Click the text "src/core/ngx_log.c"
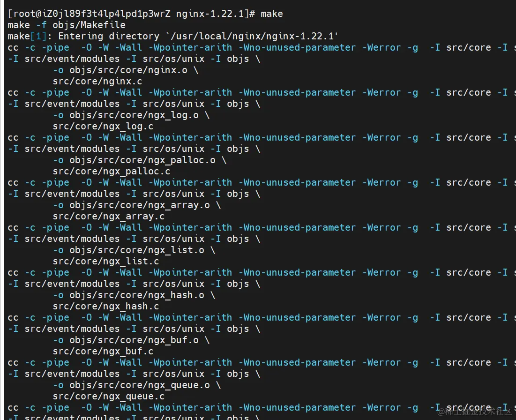Viewport: 516px width, 420px height. [x=103, y=127]
